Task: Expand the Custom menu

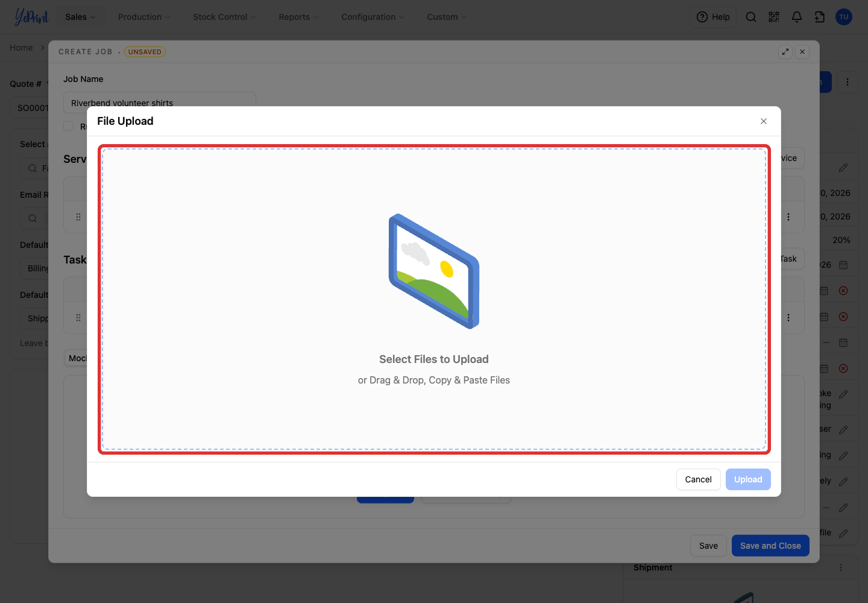Action: [447, 17]
